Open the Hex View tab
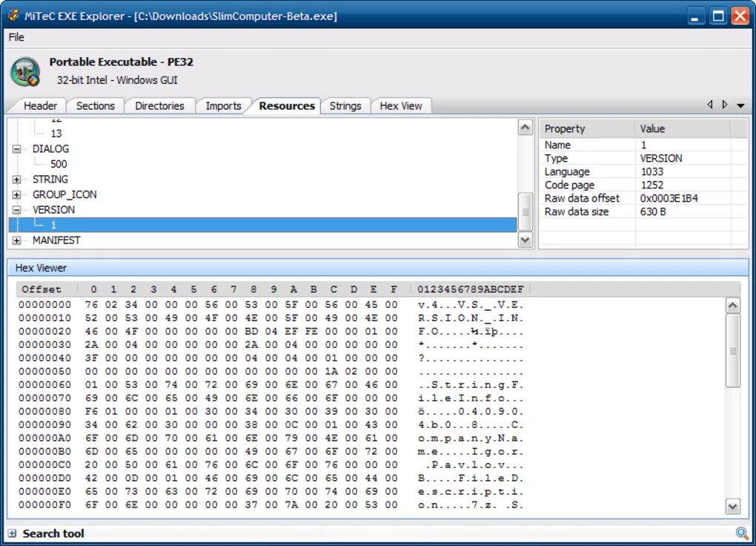756x546 pixels. [x=401, y=106]
